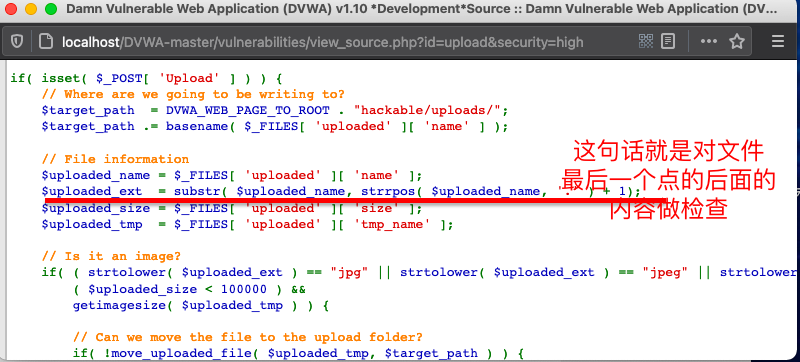The width and height of the screenshot is (800, 362).
Task: Click the URL address bar
Action: click(x=321, y=42)
